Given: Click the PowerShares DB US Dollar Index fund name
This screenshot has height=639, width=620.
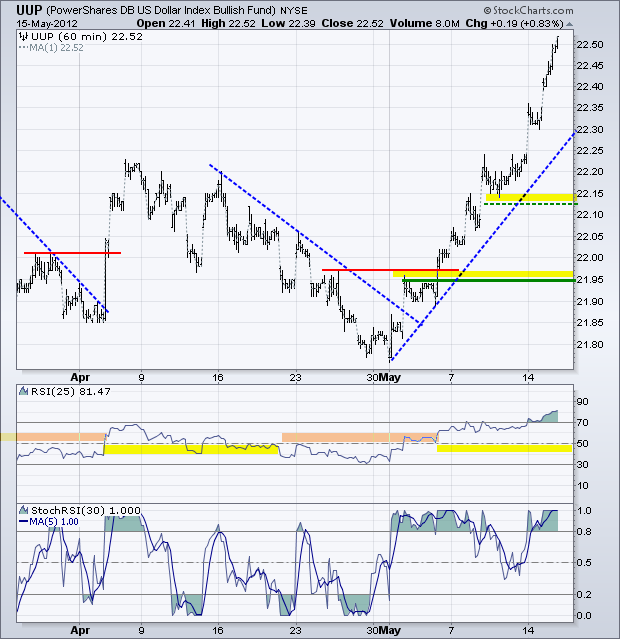Looking at the screenshot, I should coord(161,10).
